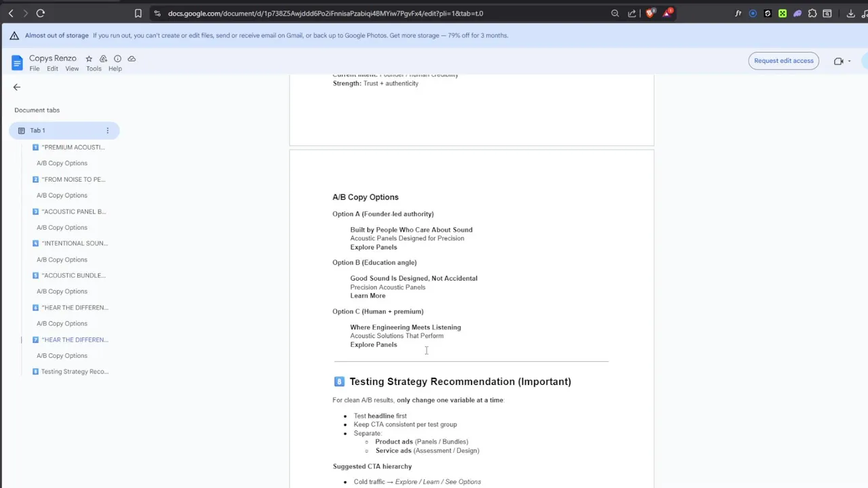Jump to "ACOUSTIC PANEL B..." heading

click(69, 211)
